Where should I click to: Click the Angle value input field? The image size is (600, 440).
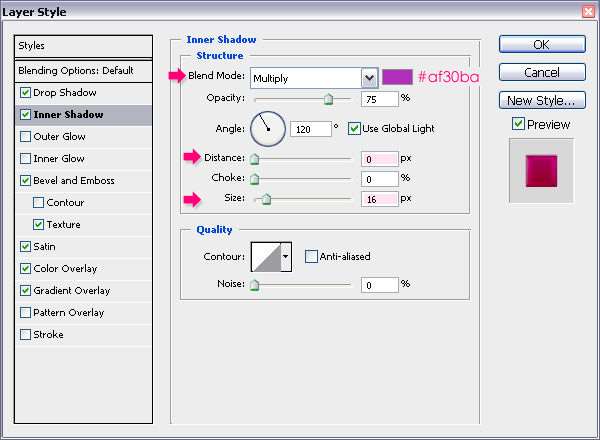click(x=311, y=129)
